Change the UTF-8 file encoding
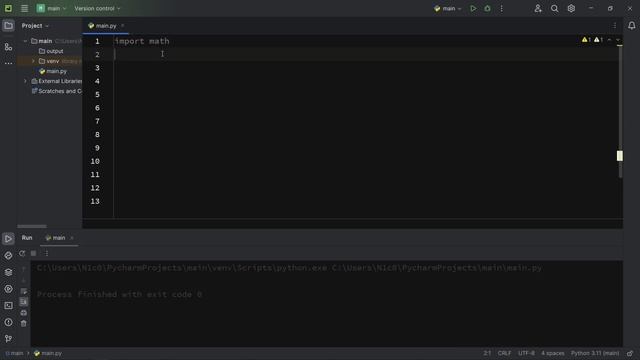 coord(526,353)
